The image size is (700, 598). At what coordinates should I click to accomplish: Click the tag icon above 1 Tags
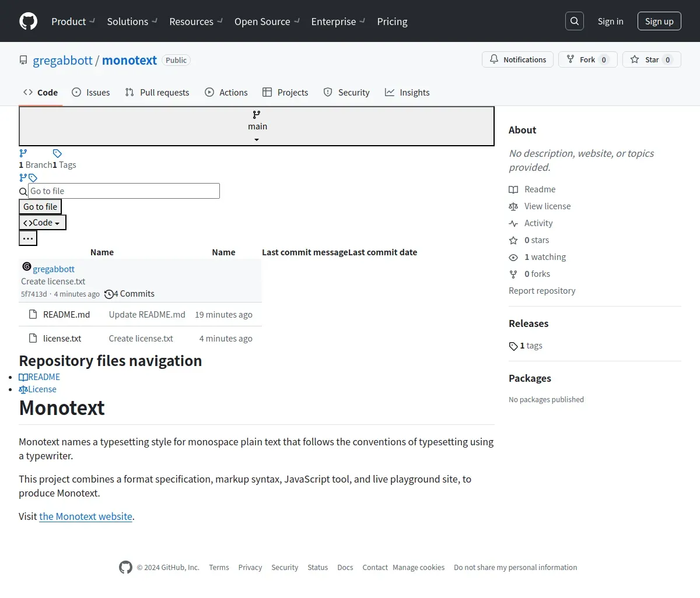click(57, 153)
